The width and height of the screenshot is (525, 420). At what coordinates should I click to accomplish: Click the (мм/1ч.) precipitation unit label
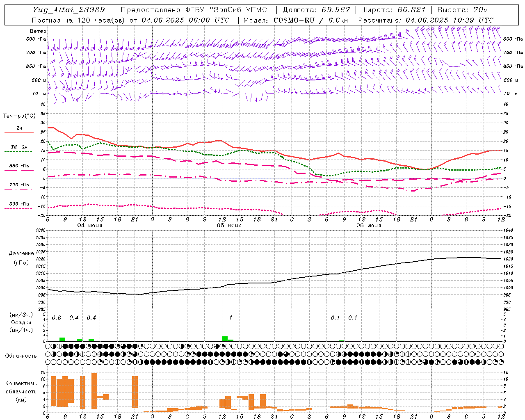(x=21, y=330)
